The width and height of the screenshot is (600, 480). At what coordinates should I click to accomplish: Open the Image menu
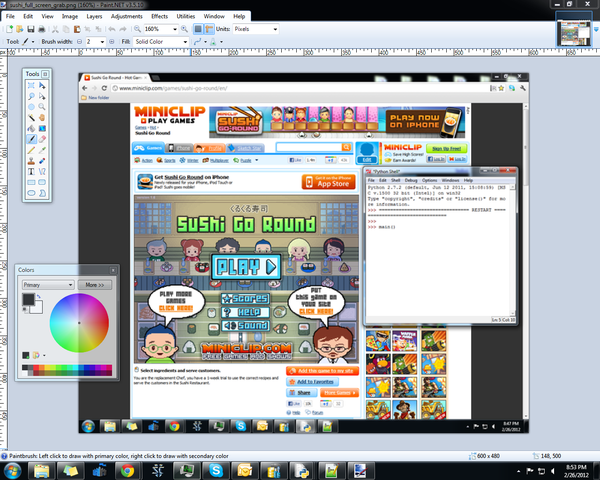point(70,16)
